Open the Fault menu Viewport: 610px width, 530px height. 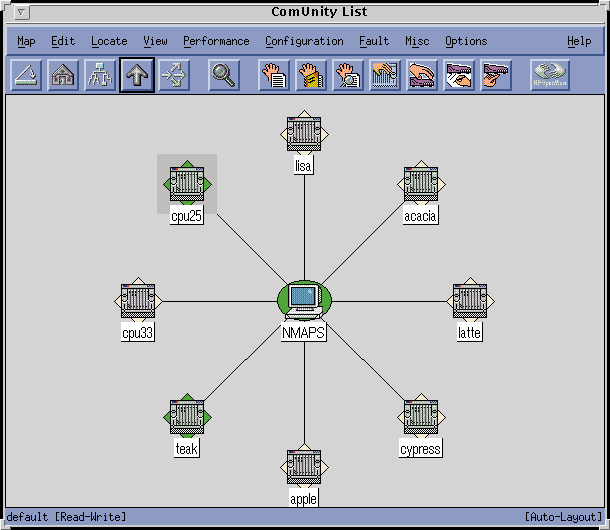point(373,41)
